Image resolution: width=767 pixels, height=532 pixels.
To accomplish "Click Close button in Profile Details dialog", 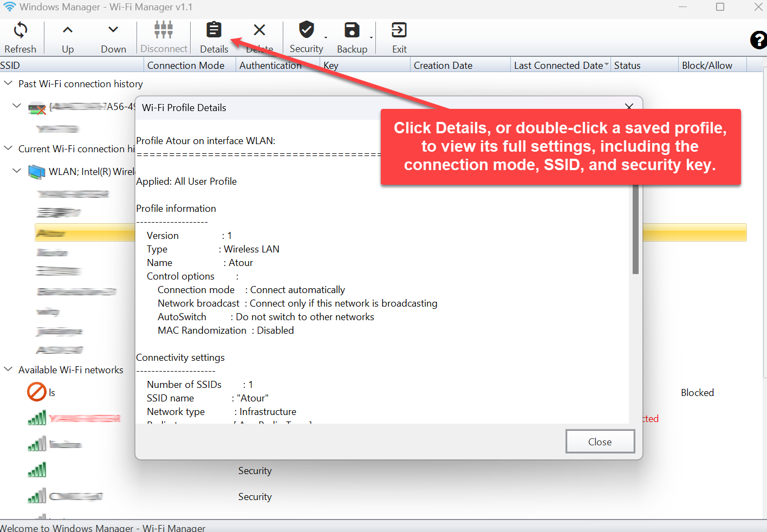I will coord(600,442).
